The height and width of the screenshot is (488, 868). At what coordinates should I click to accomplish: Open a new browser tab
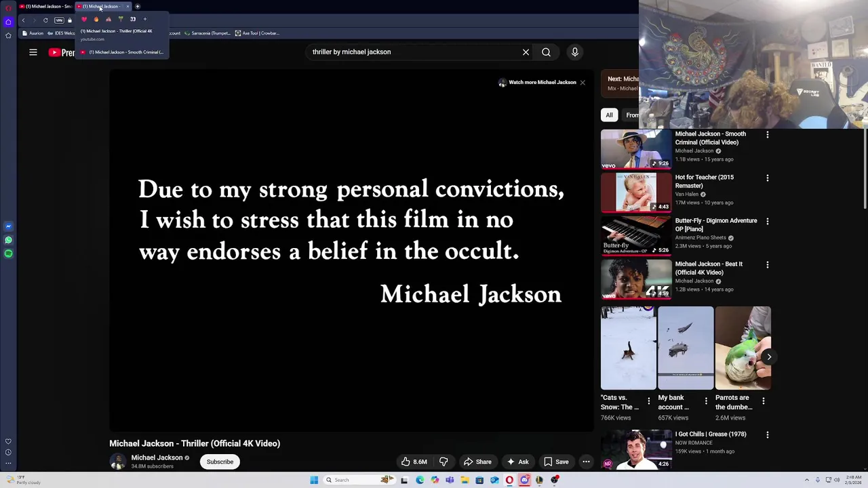pyautogui.click(x=137, y=6)
